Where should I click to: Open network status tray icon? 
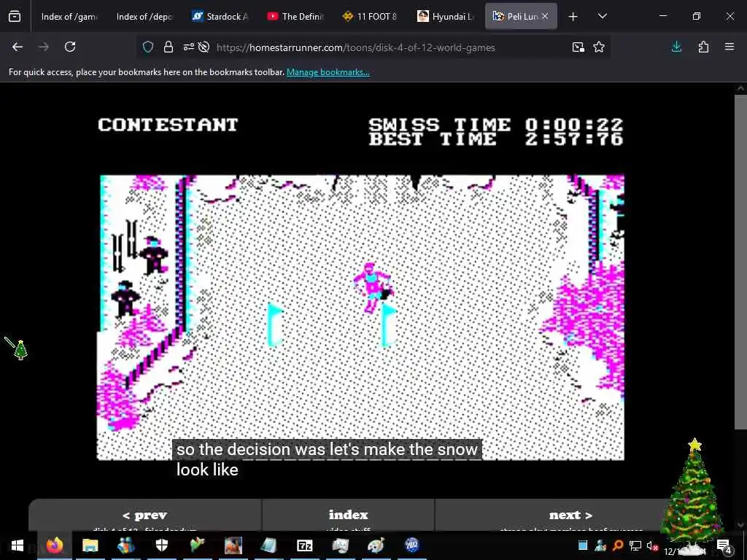click(x=635, y=545)
